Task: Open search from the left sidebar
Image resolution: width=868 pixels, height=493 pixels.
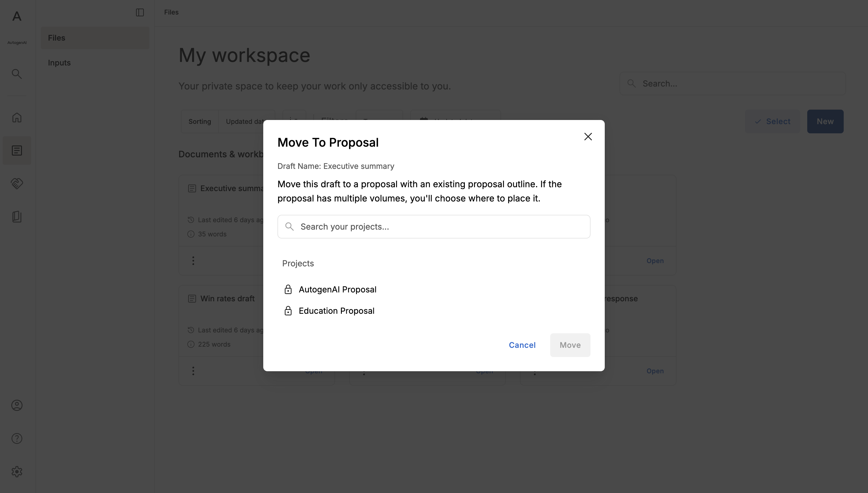Action: (17, 74)
